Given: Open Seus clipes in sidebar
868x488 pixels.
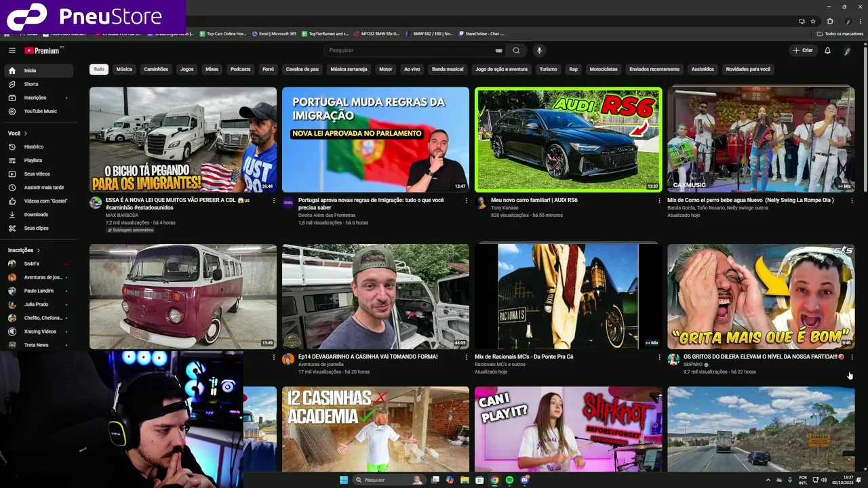Looking at the screenshot, I should pos(39,228).
